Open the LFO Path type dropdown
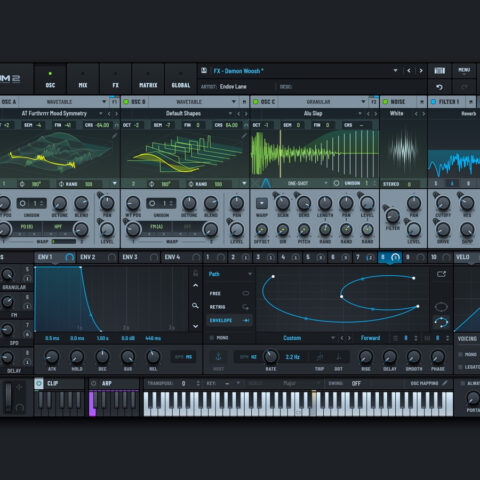This screenshot has width=480, height=480. 250,274
